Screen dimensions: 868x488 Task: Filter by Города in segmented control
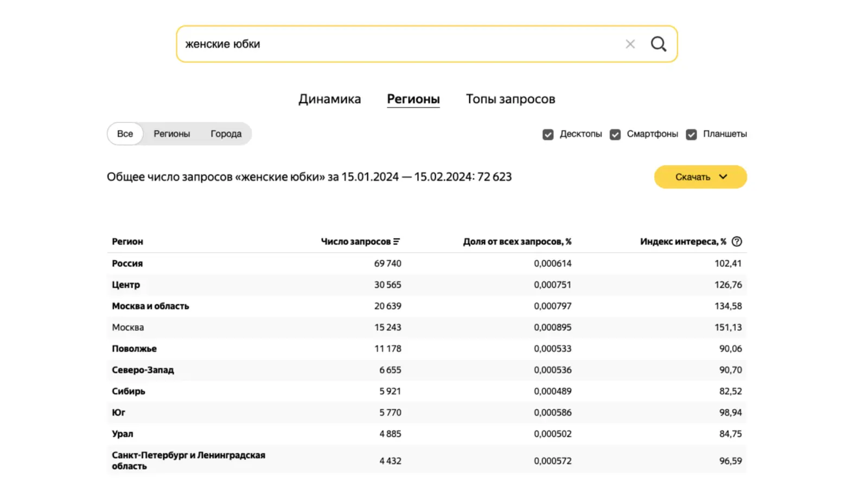click(226, 134)
